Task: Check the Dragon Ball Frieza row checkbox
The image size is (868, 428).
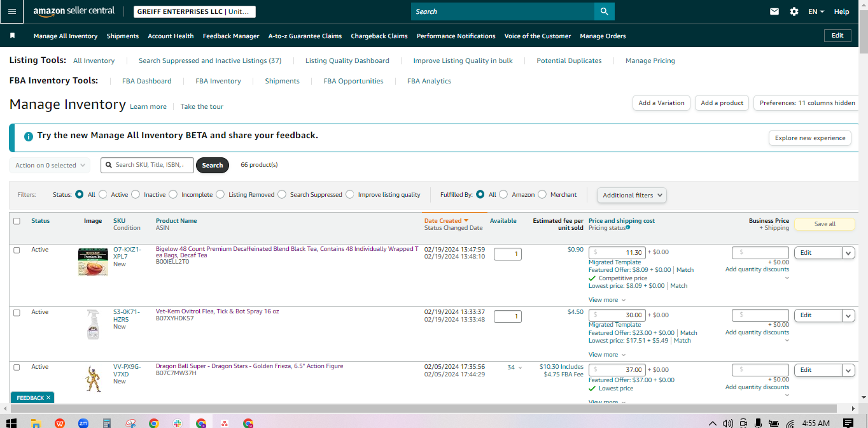Action: pos(17,367)
